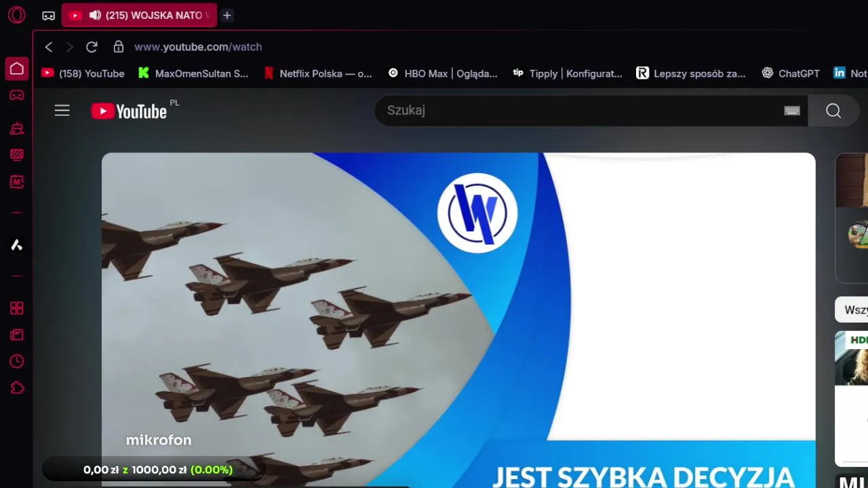Image resolution: width=868 pixels, height=488 pixels.
Task: Open Speed Dial grid icon in sidebar
Action: click(17, 308)
